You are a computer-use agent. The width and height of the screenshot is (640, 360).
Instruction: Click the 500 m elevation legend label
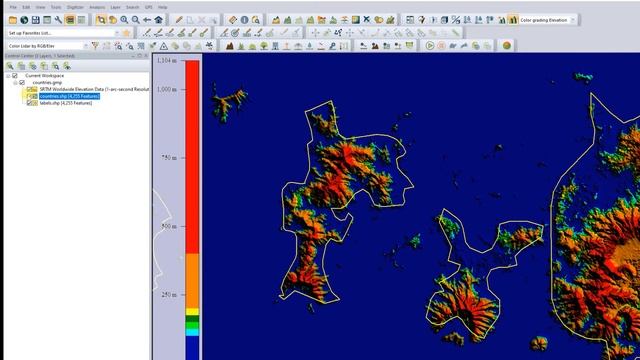pos(169,226)
